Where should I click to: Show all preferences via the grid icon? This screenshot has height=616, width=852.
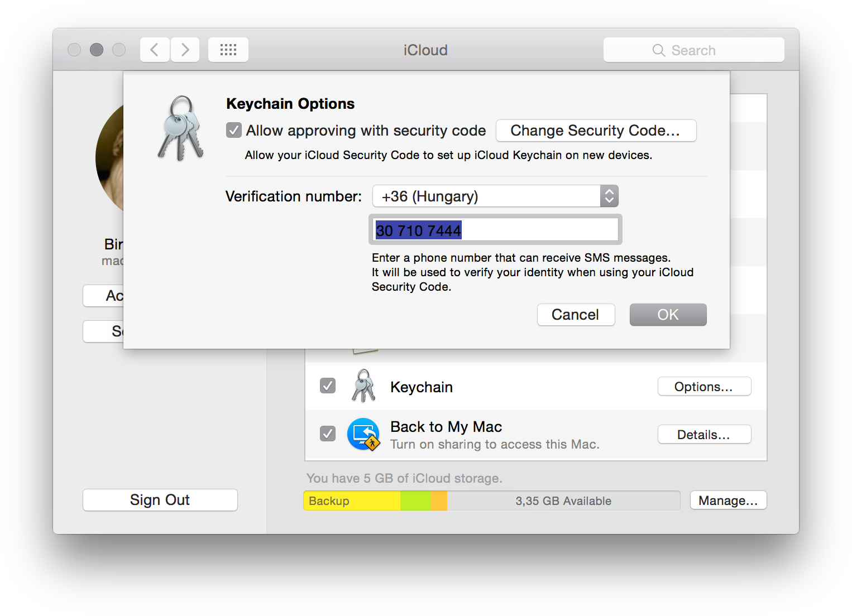point(228,50)
